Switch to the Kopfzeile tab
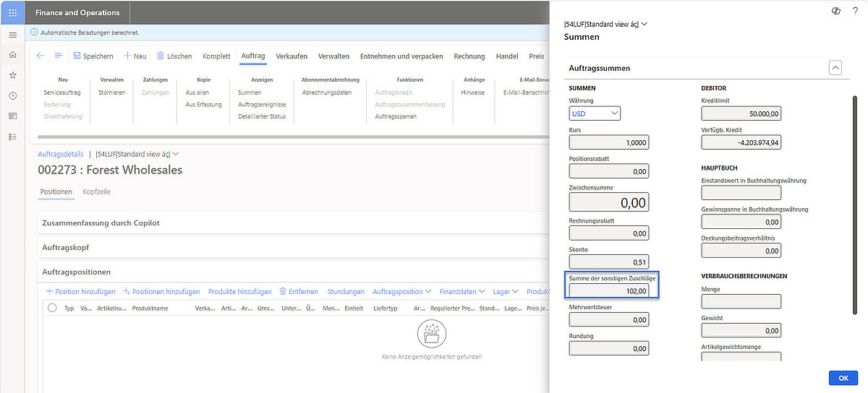This screenshot has height=393, width=868. (96, 191)
